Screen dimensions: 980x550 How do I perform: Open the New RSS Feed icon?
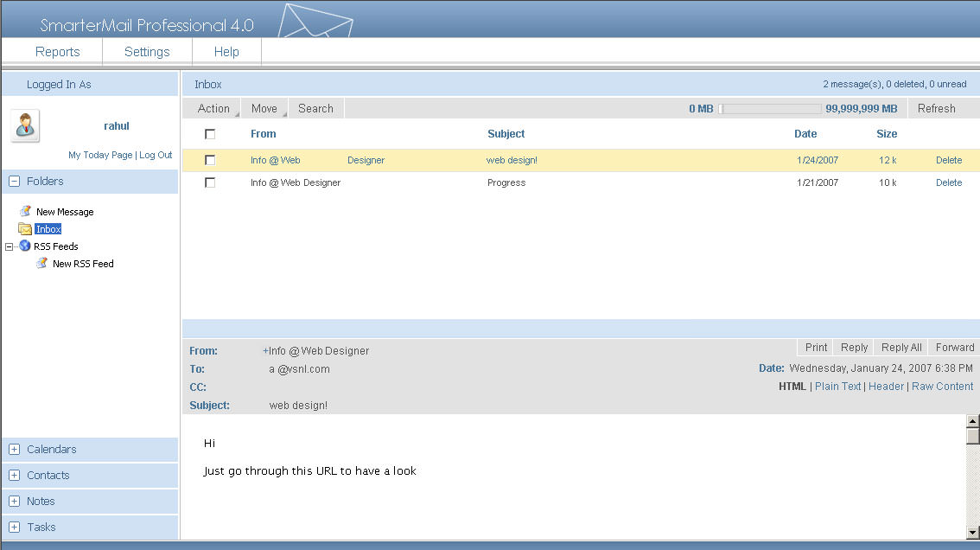tap(41, 263)
